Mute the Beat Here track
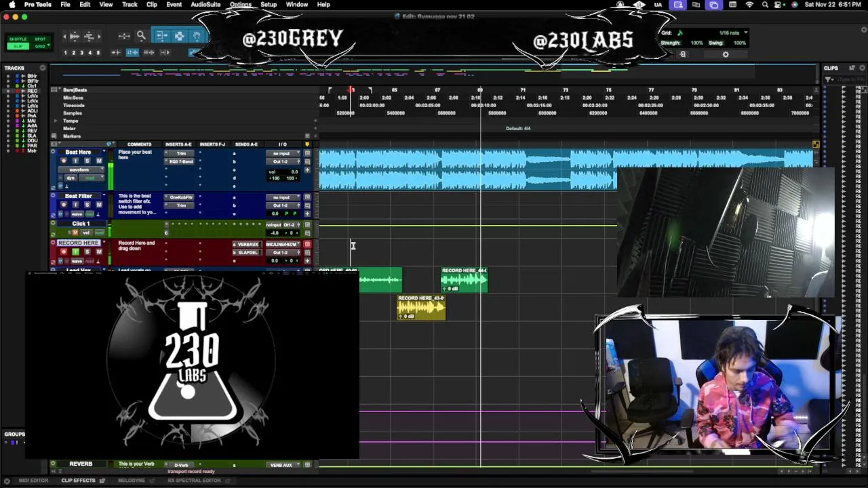The height and width of the screenshot is (488, 868). tap(98, 161)
